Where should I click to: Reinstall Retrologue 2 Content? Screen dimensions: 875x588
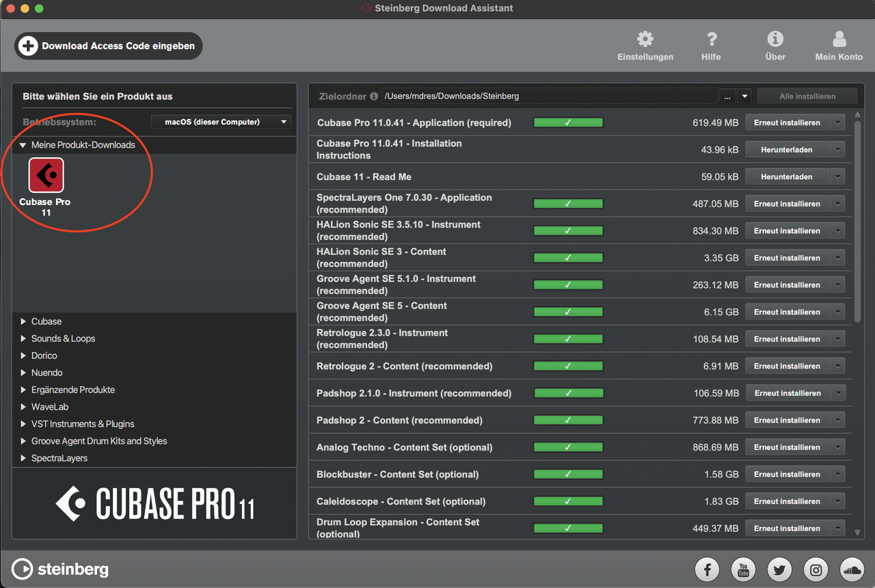(787, 366)
